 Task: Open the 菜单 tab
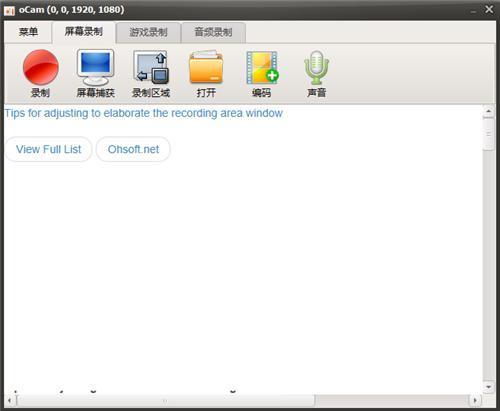(x=28, y=32)
